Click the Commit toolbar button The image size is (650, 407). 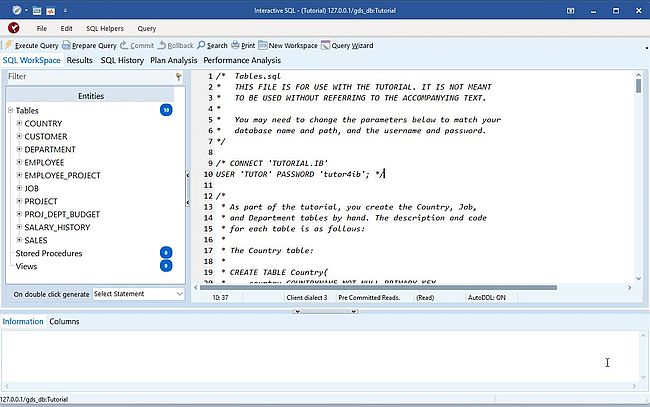[x=137, y=45]
